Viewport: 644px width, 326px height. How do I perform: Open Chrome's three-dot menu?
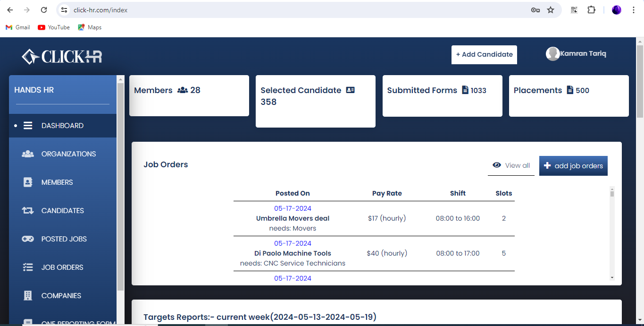coord(634,10)
